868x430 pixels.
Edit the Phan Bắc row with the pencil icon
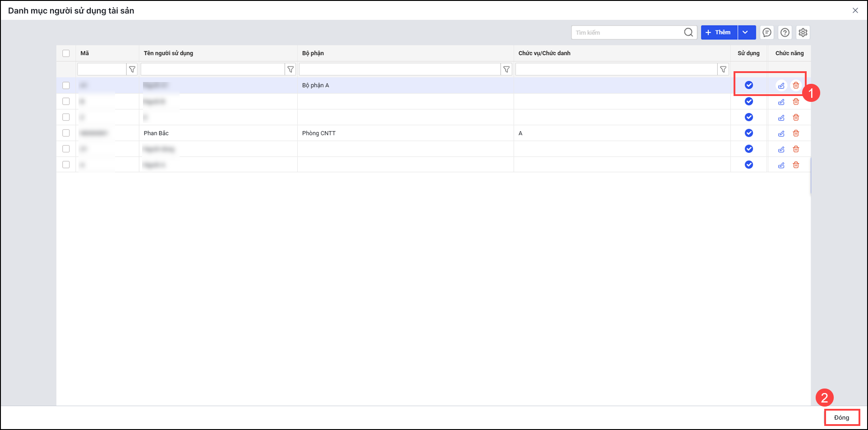point(781,133)
